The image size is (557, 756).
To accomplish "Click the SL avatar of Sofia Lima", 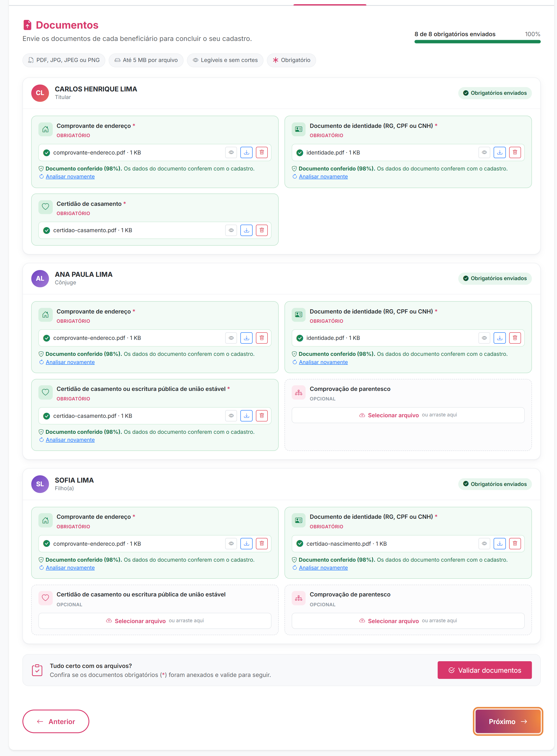I will (x=40, y=484).
